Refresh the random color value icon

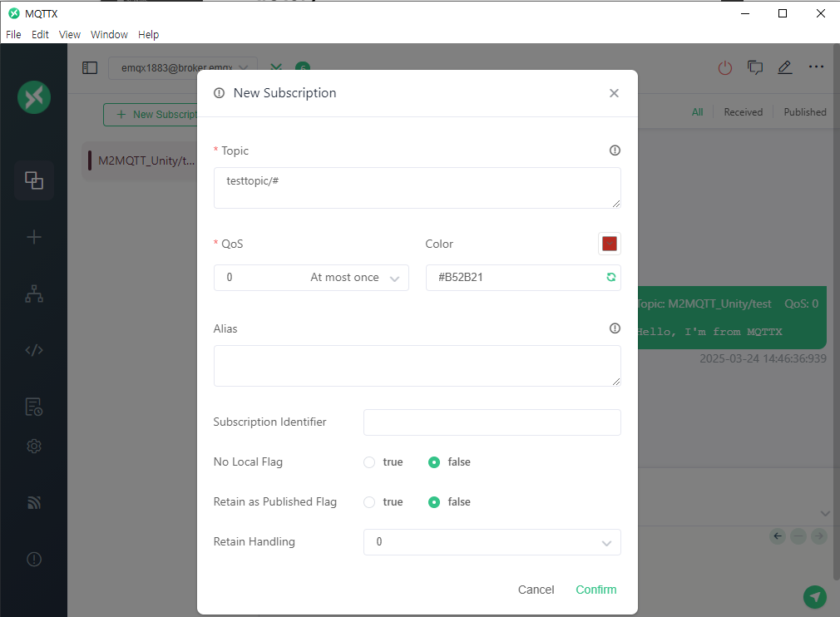coord(610,277)
